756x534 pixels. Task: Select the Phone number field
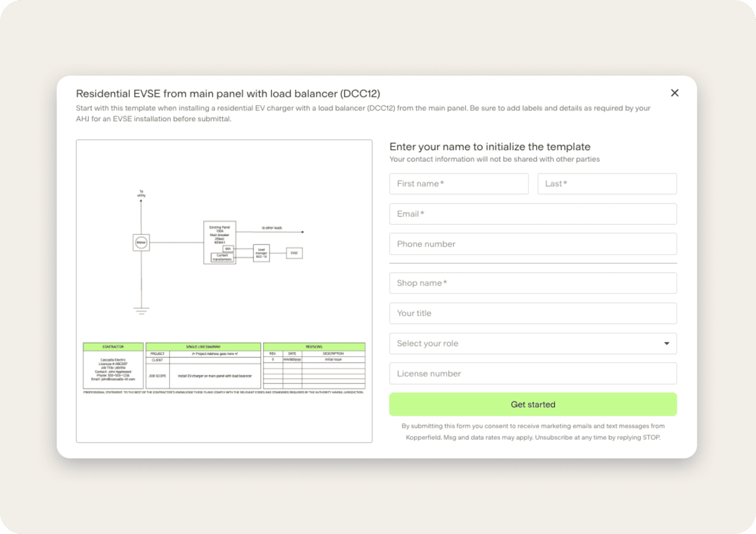pos(533,244)
